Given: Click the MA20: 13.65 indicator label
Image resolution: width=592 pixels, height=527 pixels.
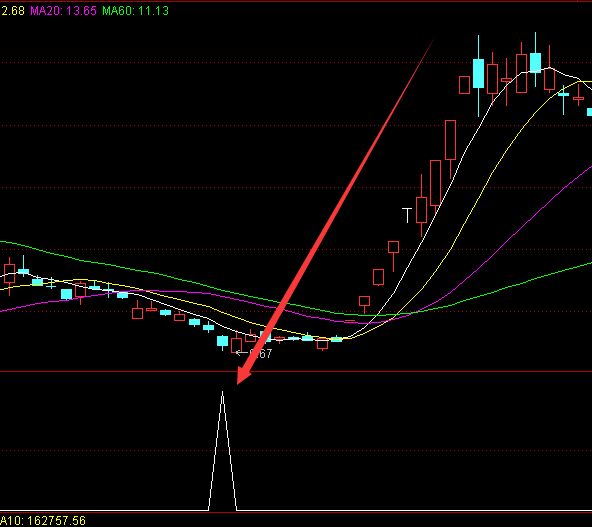Looking at the screenshot, I should 63,11.
